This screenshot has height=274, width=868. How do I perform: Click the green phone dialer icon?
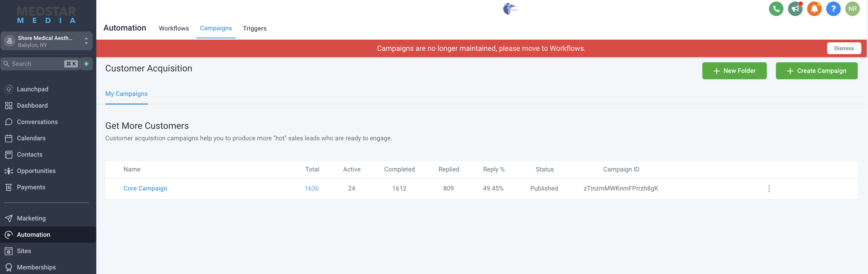[776, 9]
